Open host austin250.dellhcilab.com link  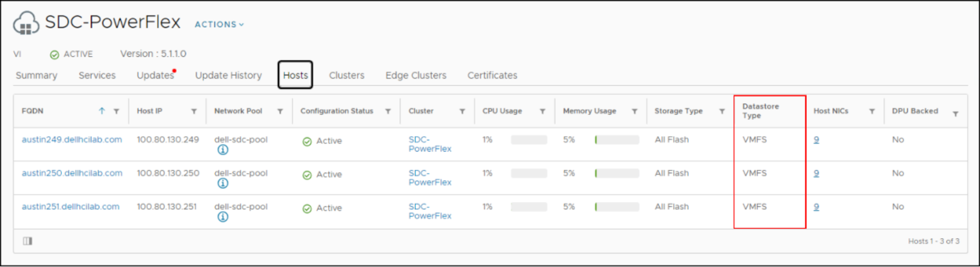click(x=72, y=173)
